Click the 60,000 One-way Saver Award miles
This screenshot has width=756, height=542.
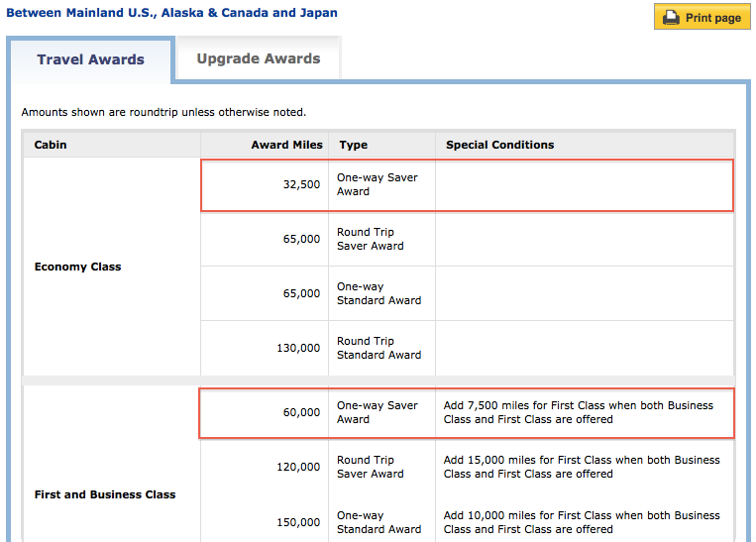(x=301, y=412)
